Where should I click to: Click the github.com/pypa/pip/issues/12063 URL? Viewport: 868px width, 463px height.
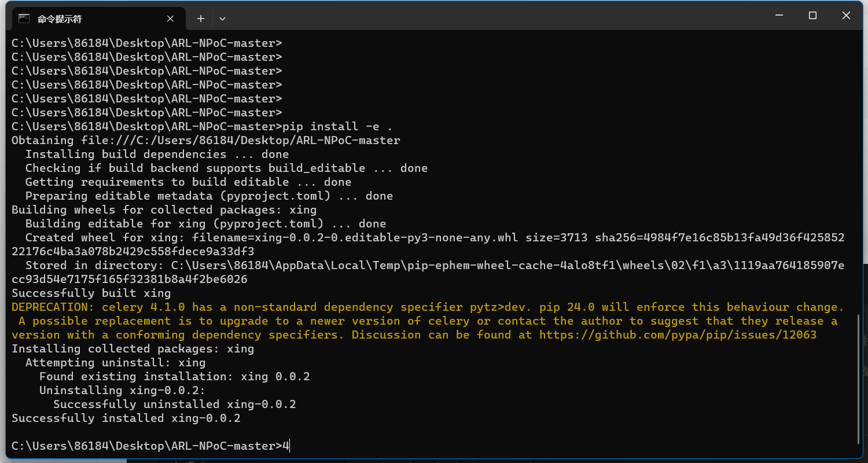(678, 335)
